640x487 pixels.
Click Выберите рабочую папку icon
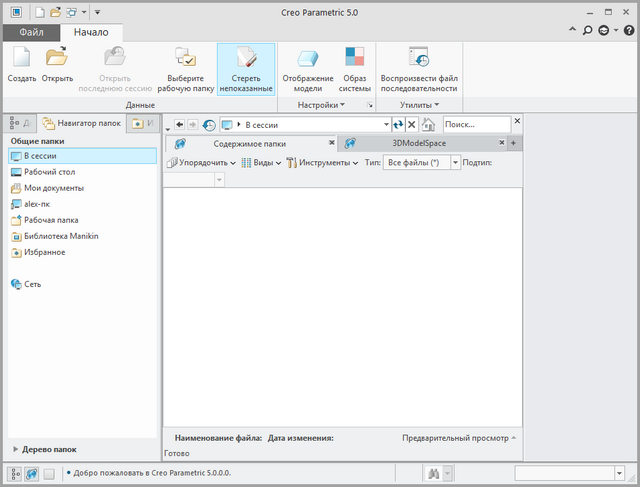click(185, 65)
